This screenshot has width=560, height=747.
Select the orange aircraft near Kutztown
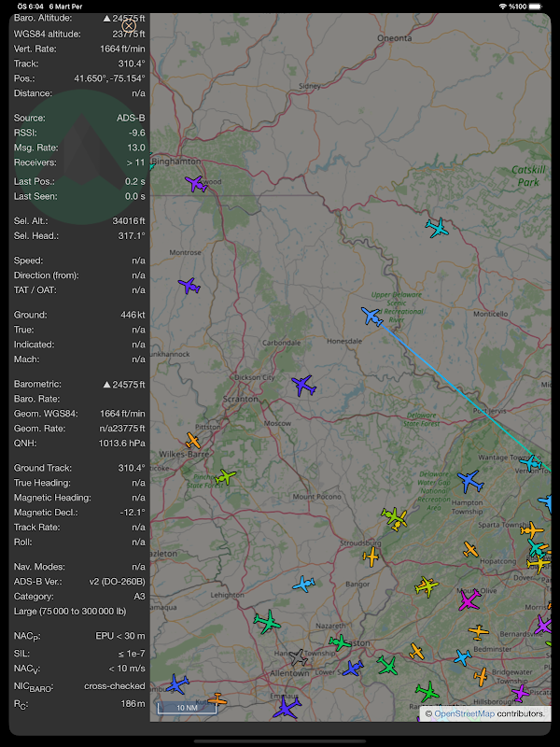click(217, 698)
